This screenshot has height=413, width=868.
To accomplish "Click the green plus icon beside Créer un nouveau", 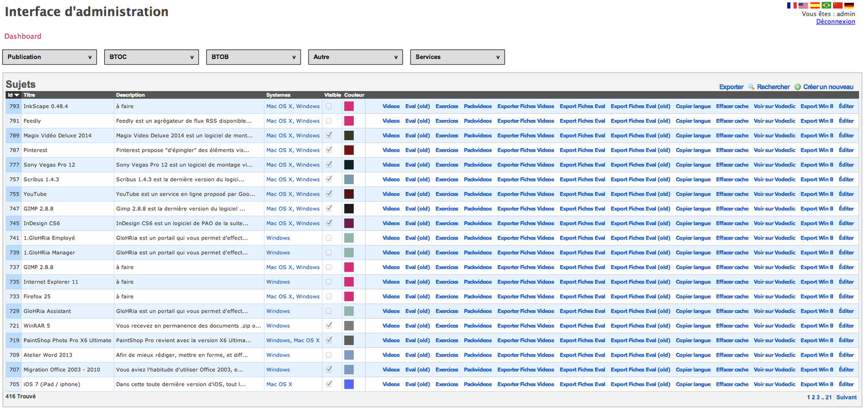I will 797,87.
